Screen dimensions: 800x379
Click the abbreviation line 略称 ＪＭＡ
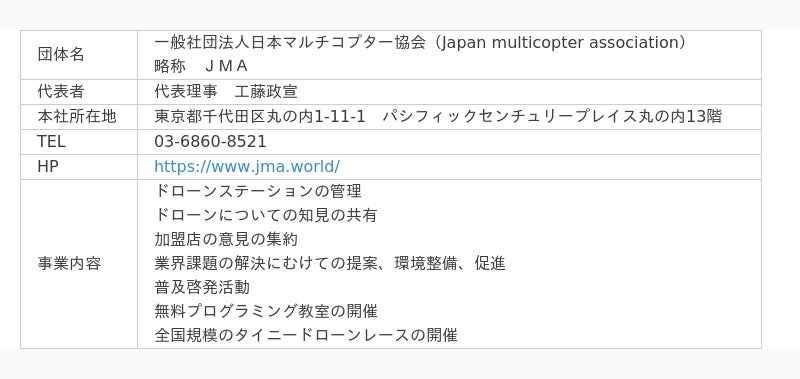[201, 66]
